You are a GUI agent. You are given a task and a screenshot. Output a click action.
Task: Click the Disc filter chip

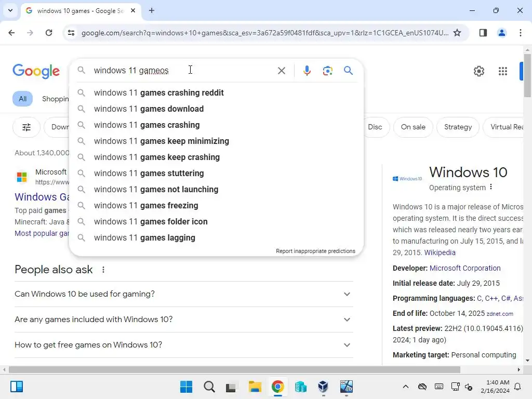(375, 127)
